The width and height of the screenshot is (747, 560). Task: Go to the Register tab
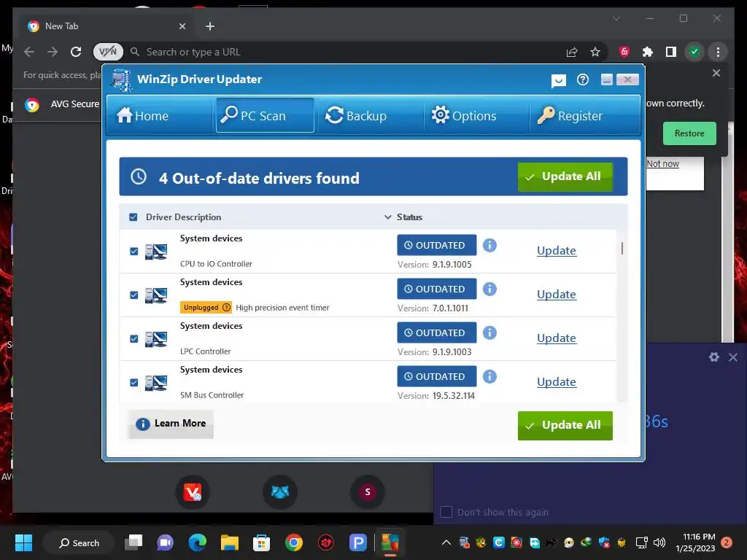tap(570, 115)
